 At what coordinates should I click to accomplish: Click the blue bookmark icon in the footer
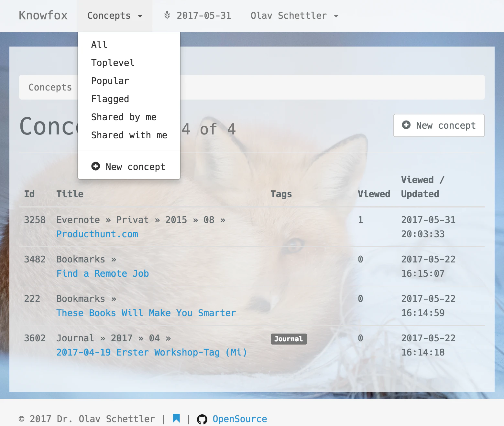(x=176, y=418)
